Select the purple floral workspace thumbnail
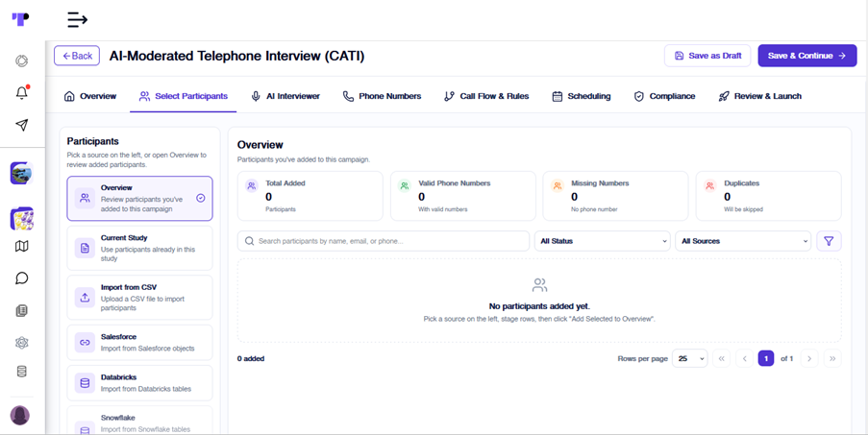The image size is (868, 435). pyautogui.click(x=21, y=219)
